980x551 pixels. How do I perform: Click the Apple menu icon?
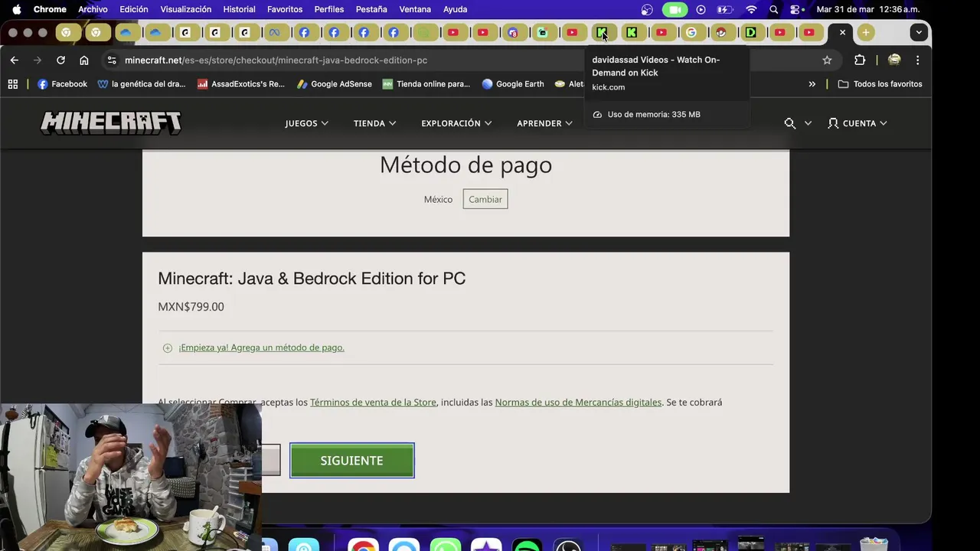tap(16, 9)
